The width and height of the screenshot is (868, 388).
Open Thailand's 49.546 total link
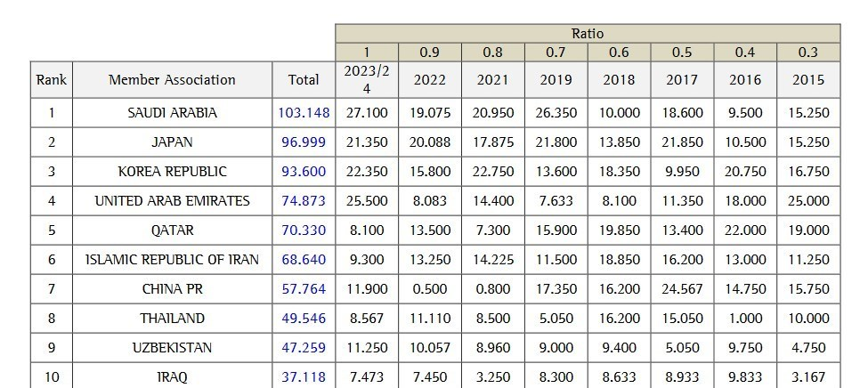pos(304,319)
